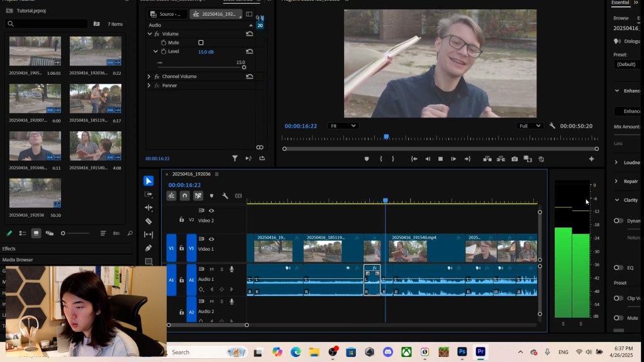Pick the Track Select Forward tool
Image resolution: width=644 pixels, height=362 pixels.
point(148,194)
